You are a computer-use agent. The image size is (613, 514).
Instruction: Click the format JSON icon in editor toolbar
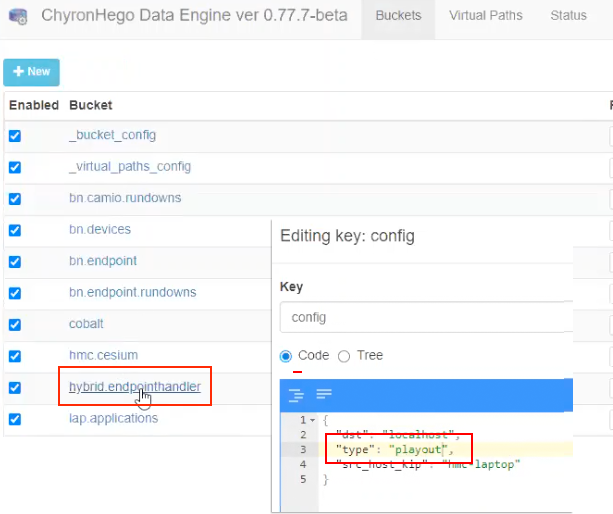[x=296, y=395]
